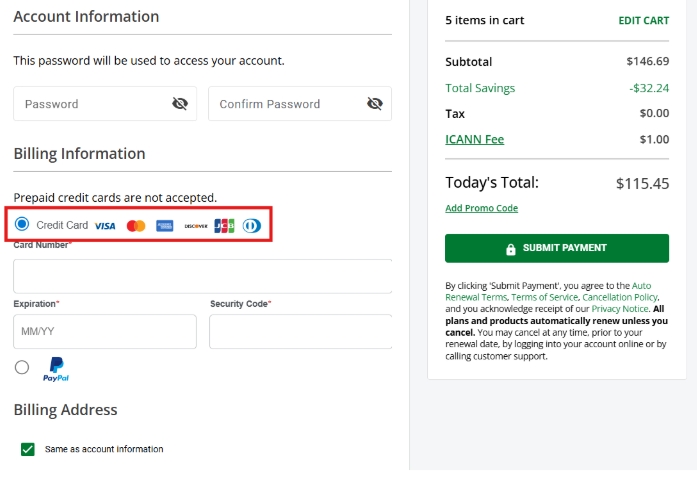
Task: Click the Mastercard logo
Action: tap(136, 226)
